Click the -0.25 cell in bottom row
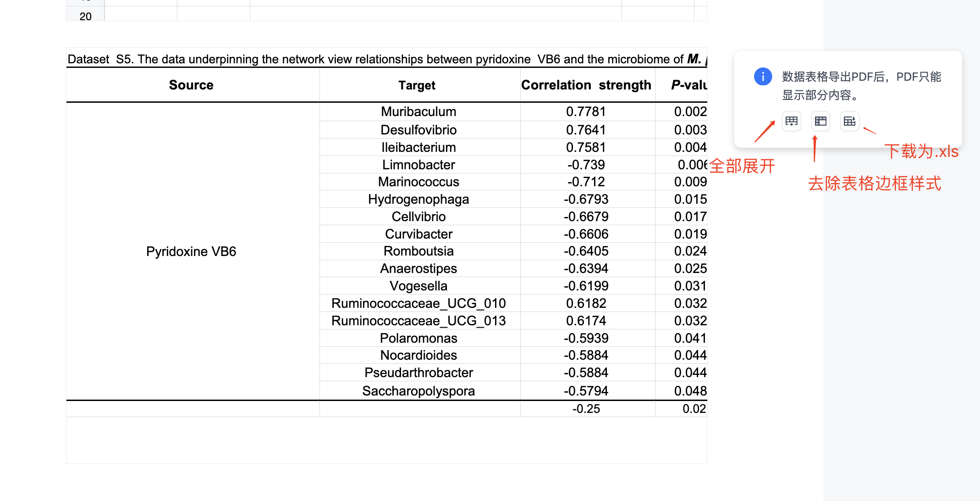This screenshot has height=501, width=980. [587, 409]
